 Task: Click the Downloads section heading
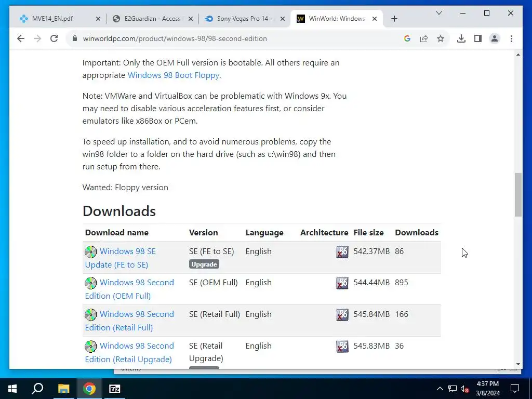(x=119, y=211)
